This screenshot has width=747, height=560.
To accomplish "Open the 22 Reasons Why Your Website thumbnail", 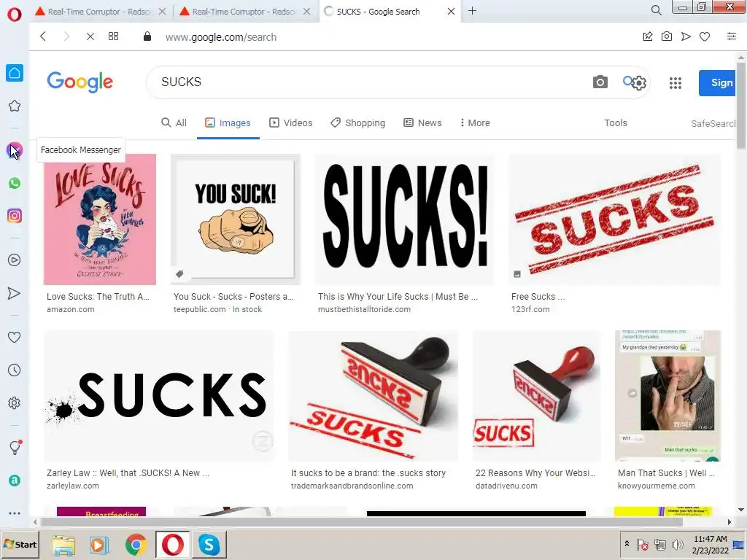I will point(536,396).
